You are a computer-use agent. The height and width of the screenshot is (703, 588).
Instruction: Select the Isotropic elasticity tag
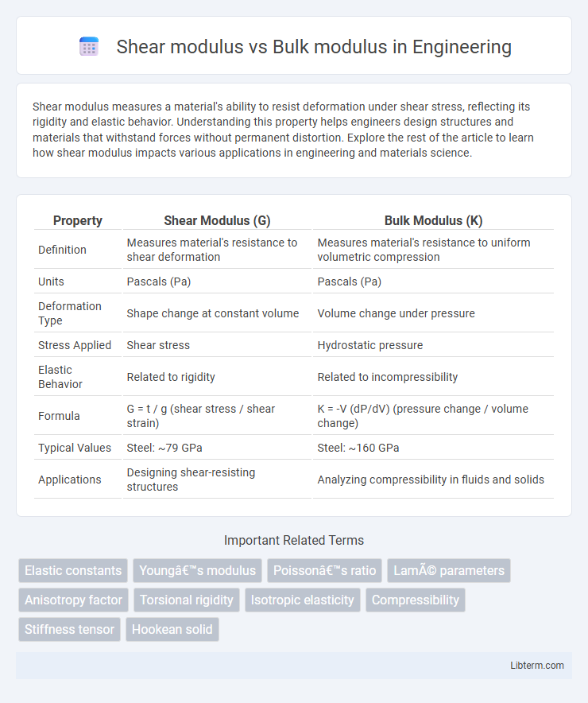(302, 600)
